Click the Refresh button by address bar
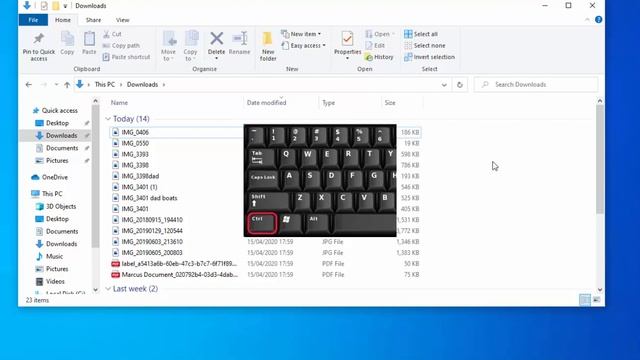The width and height of the screenshot is (640, 360). click(x=460, y=85)
